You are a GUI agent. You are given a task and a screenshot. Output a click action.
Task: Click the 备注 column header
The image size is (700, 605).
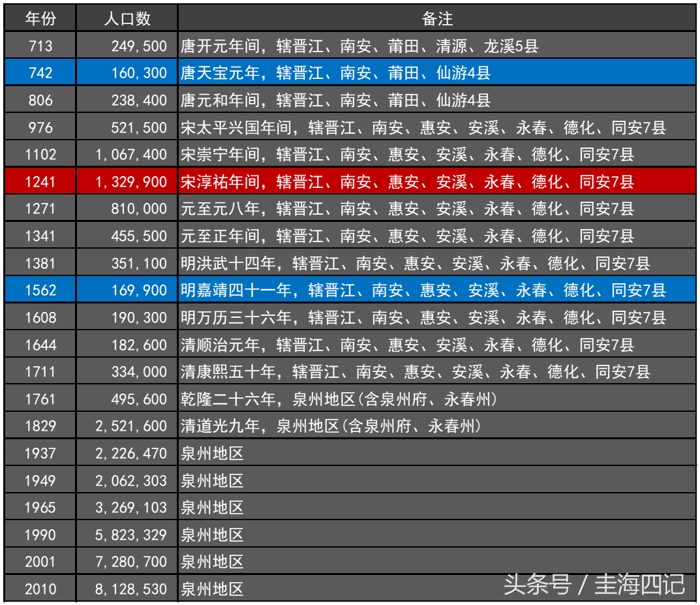[437, 18]
